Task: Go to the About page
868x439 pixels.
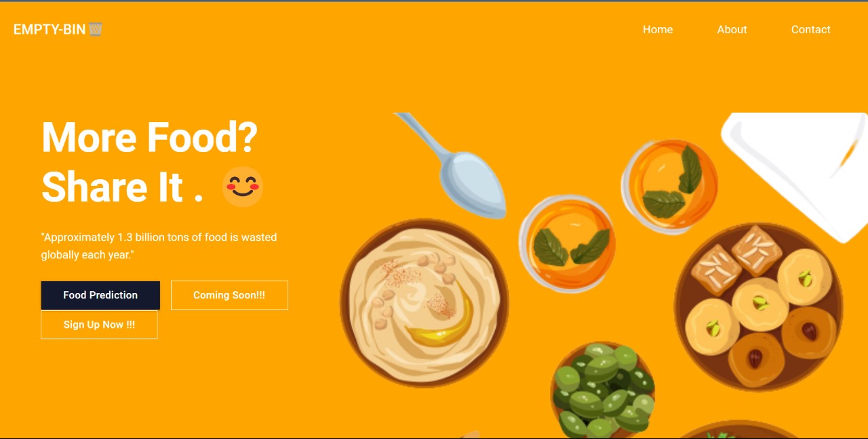Action: click(732, 29)
